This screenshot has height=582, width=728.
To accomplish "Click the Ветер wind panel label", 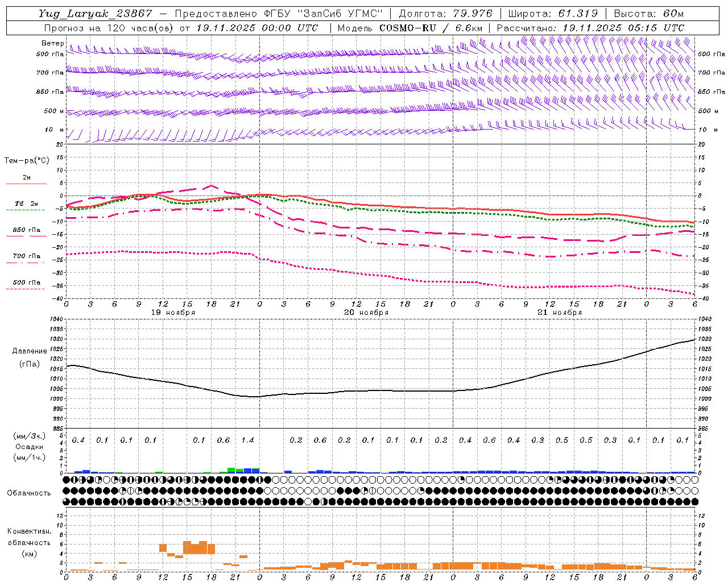I will click(x=52, y=43).
